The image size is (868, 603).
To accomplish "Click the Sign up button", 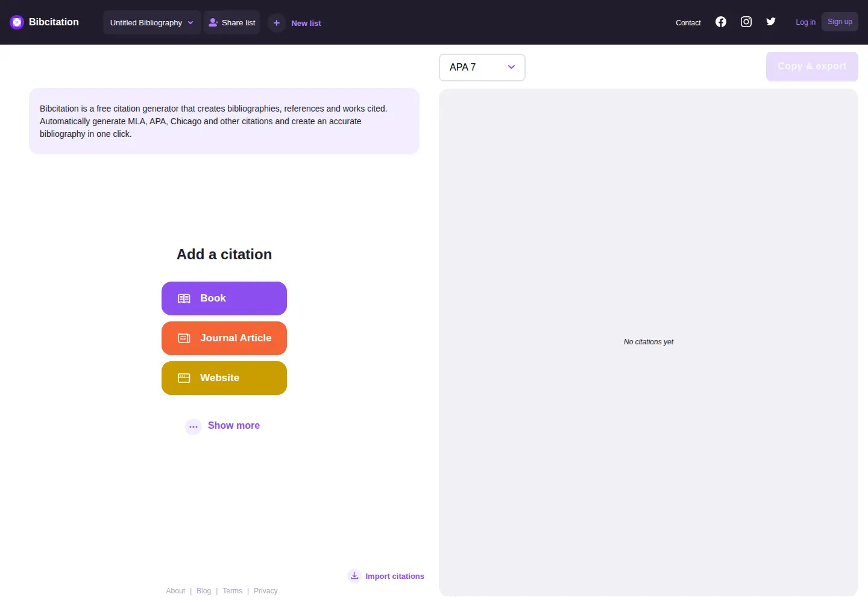I will 840,22.
